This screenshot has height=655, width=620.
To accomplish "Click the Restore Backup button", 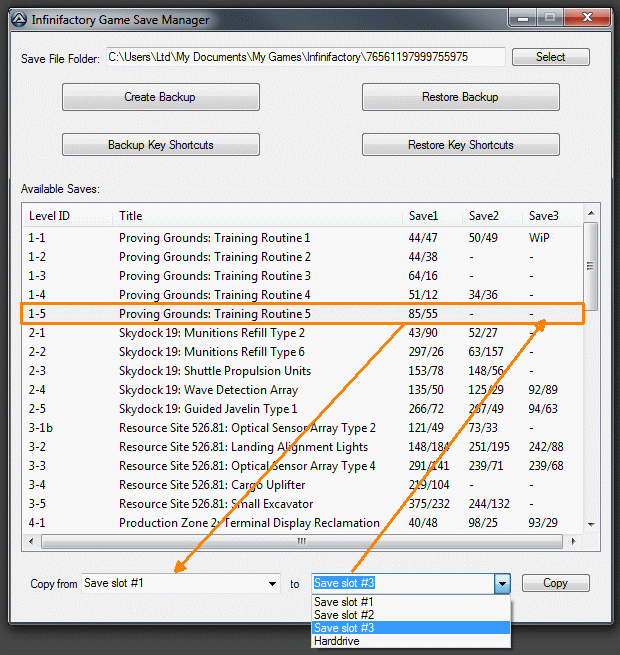I will tap(460, 97).
